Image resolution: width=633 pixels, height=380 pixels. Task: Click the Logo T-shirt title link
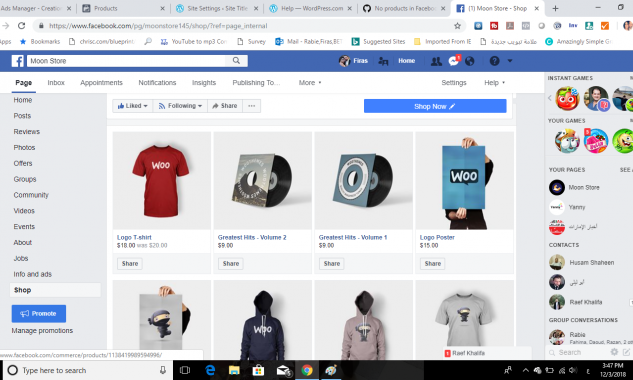point(134,237)
